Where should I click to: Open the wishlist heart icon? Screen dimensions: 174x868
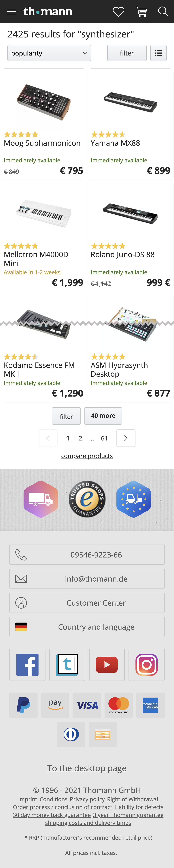(119, 11)
